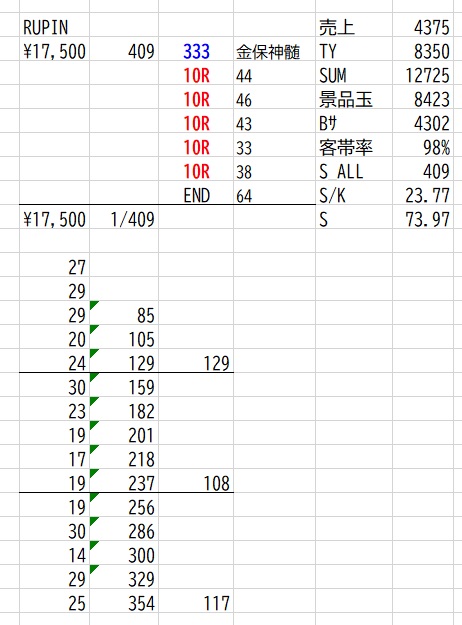The width and height of the screenshot is (462, 625).
Task: Select the subtotal cell showing 117
Action: click(x=196, y=603)
